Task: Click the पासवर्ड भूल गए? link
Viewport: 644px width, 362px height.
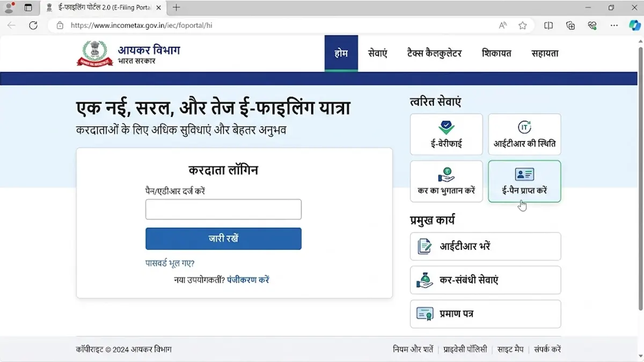Action: click(x=170, y=263)
